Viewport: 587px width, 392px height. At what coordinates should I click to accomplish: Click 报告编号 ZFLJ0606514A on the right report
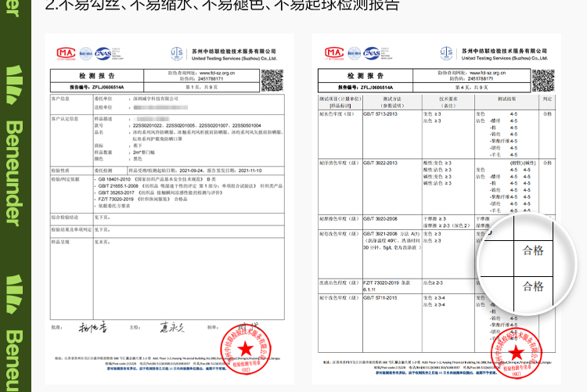366,87
